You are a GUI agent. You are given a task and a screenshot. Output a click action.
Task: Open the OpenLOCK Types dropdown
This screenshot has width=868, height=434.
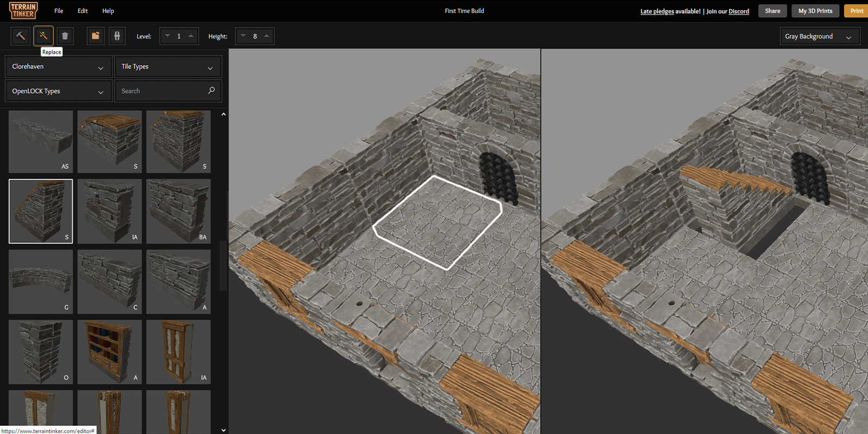point(58,91)
